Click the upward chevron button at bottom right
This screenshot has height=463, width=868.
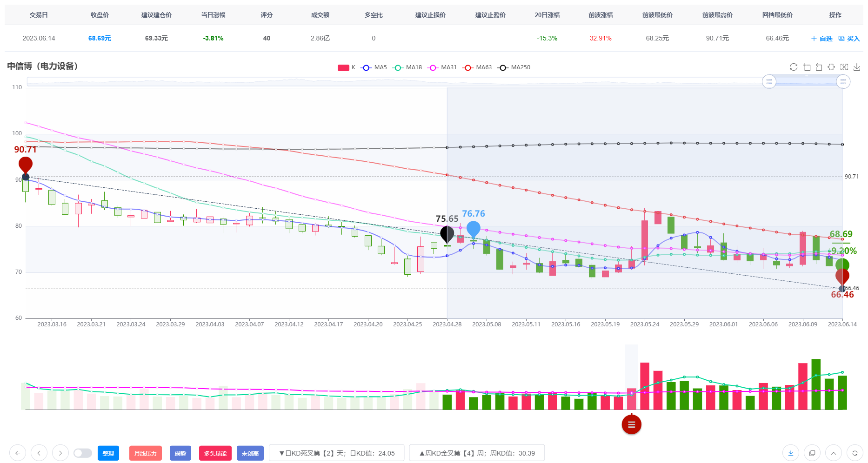834,453
